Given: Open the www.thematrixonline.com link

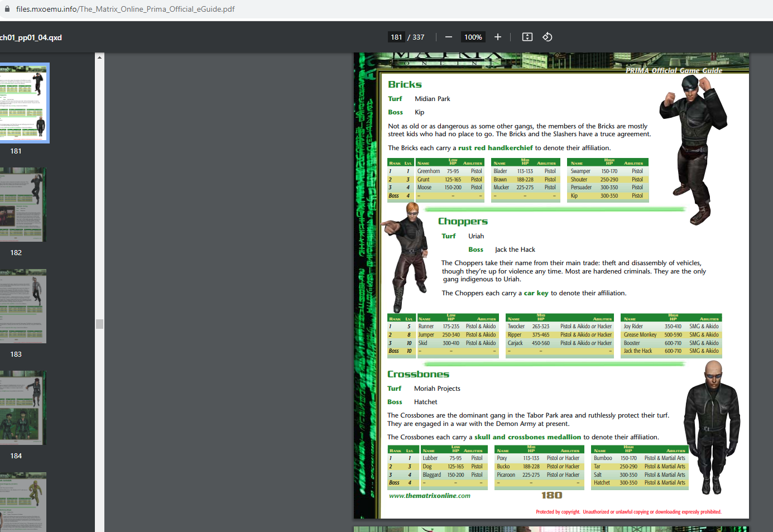Looking at the screenshot, I should tap(429, 496).
